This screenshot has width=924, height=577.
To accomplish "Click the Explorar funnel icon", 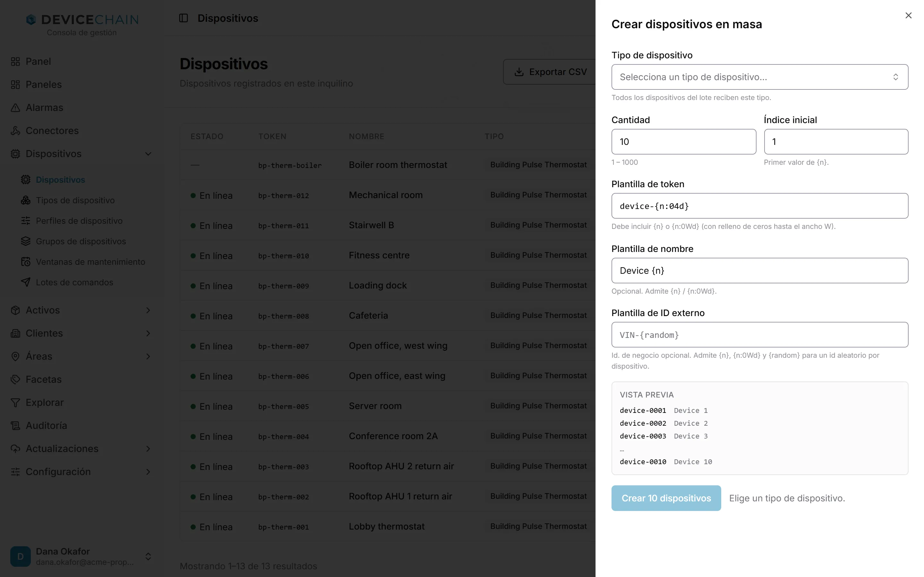I will pos(15,403).
